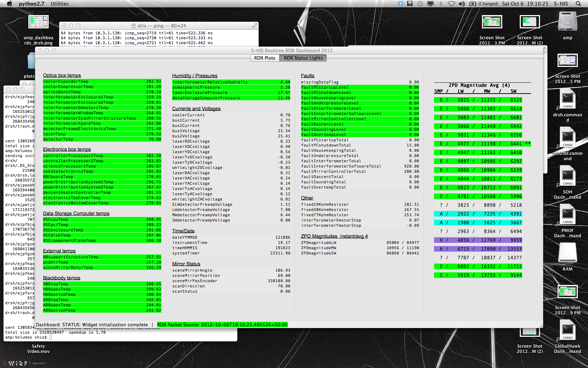Open the Utilities menu
588x368 pixels.
tap(59, 4)
